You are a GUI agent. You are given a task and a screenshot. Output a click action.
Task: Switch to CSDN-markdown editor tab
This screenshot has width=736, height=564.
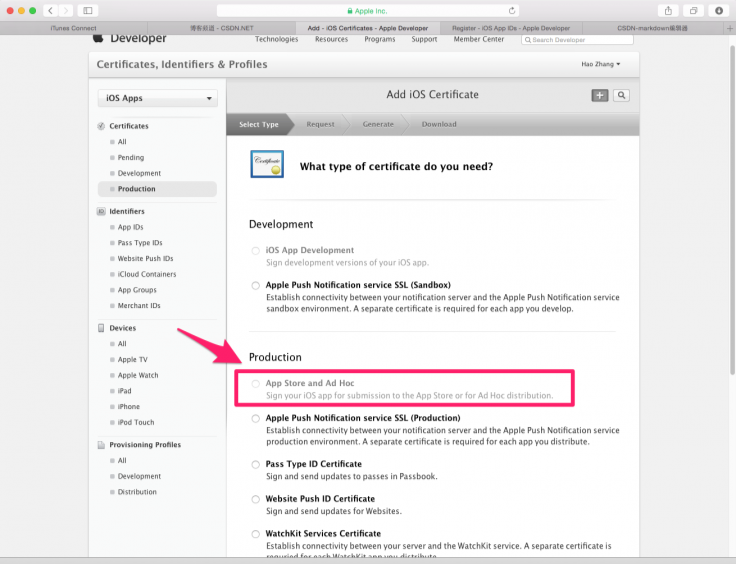652,28
